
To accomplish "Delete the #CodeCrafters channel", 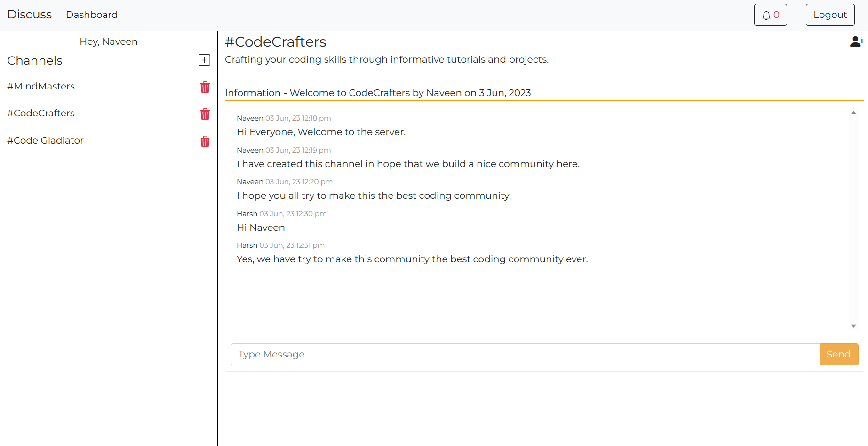I will pos(205,114).
